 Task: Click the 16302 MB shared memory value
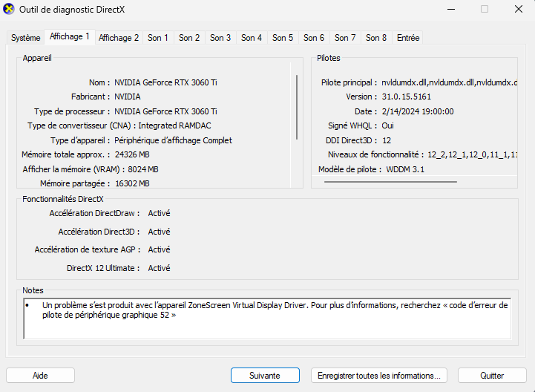132,183
